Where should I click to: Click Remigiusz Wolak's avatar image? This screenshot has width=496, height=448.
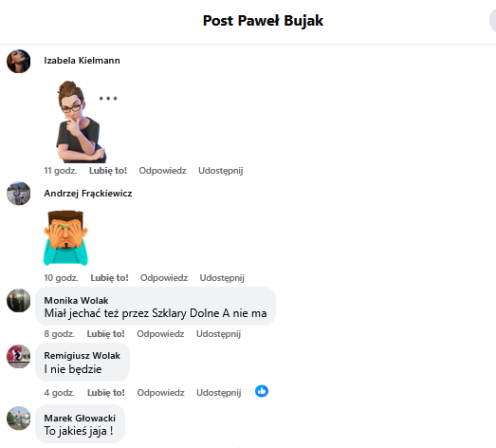[x=19, y=356]
